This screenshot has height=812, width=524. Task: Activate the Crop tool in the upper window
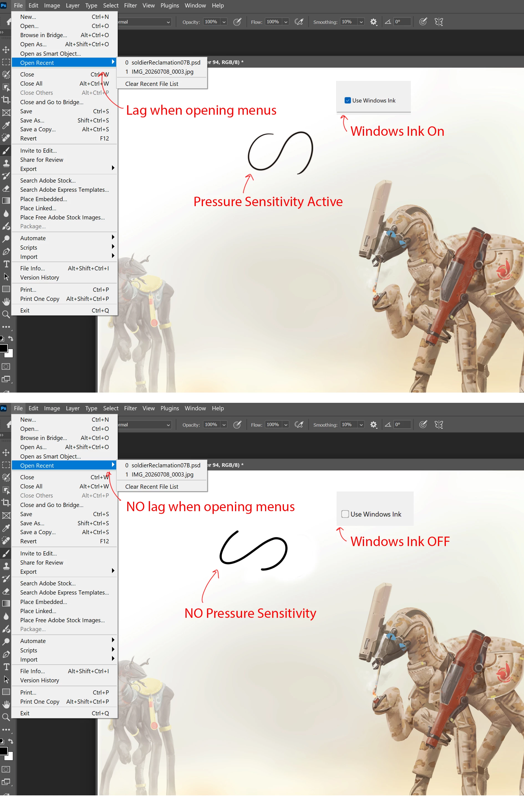click(6, 100)
